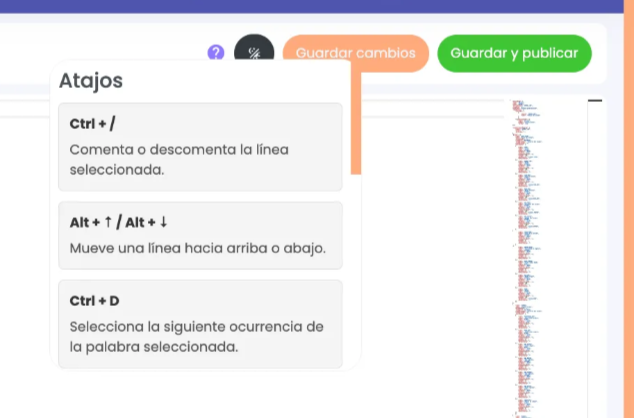Click the Atajos heading
The width and height of the screenshot is (634, 418).
[x=91, y=80]
